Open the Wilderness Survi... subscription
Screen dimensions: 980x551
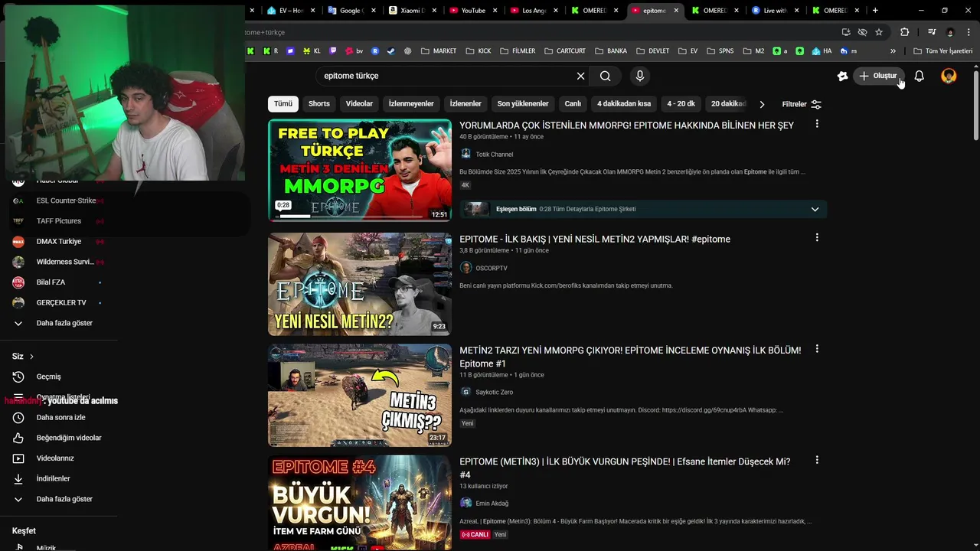(x=65, y=262)
